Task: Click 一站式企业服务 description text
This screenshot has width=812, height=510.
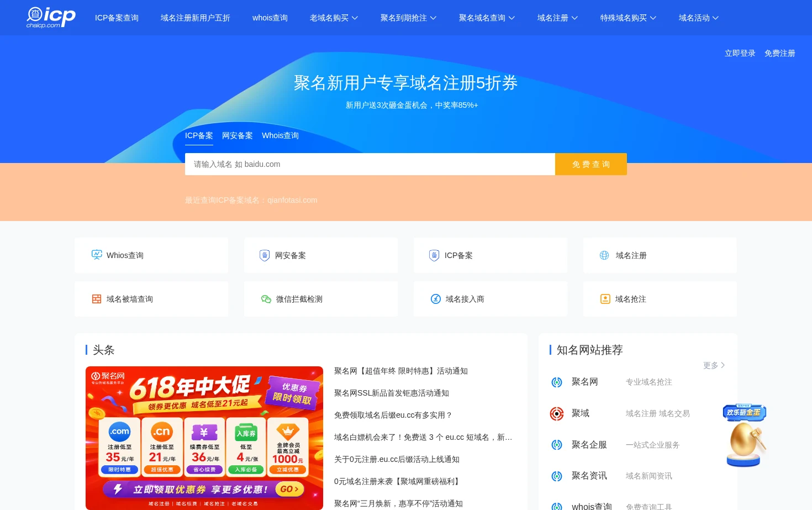Action: [x=653, y=445]
